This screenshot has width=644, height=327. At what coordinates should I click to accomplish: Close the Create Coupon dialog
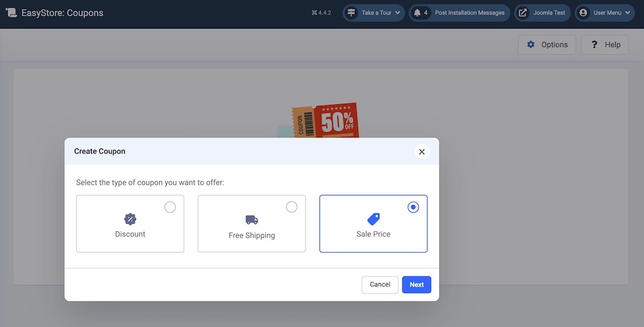pyautogui.click(x=422, y=152)
